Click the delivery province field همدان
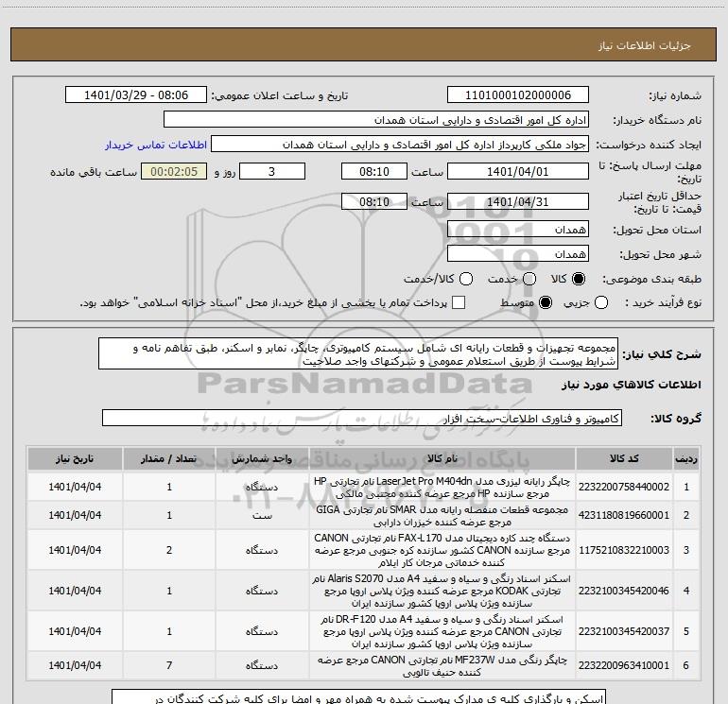The width and height of the screenshot is (728, 704). pos(518,230)
